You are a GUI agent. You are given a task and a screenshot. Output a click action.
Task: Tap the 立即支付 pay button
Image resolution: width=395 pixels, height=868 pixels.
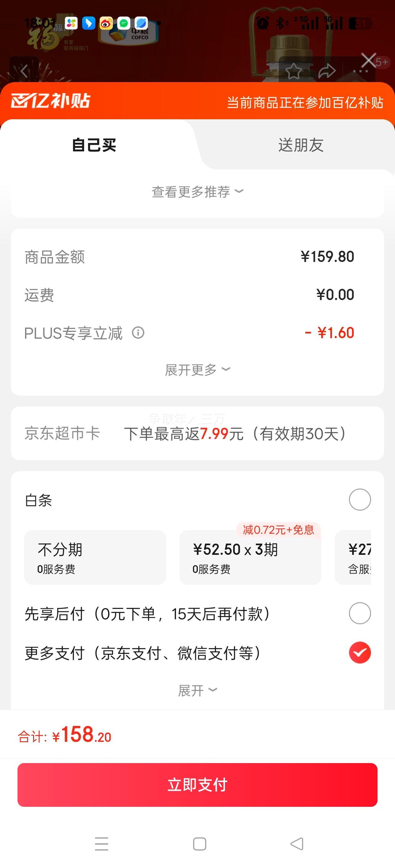[197, 784]
